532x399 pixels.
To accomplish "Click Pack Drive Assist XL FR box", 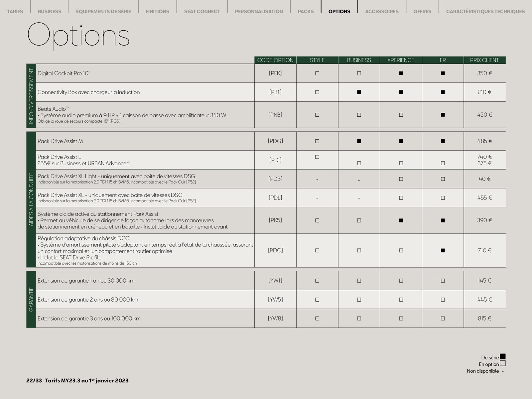I will [x=443, y=198].
